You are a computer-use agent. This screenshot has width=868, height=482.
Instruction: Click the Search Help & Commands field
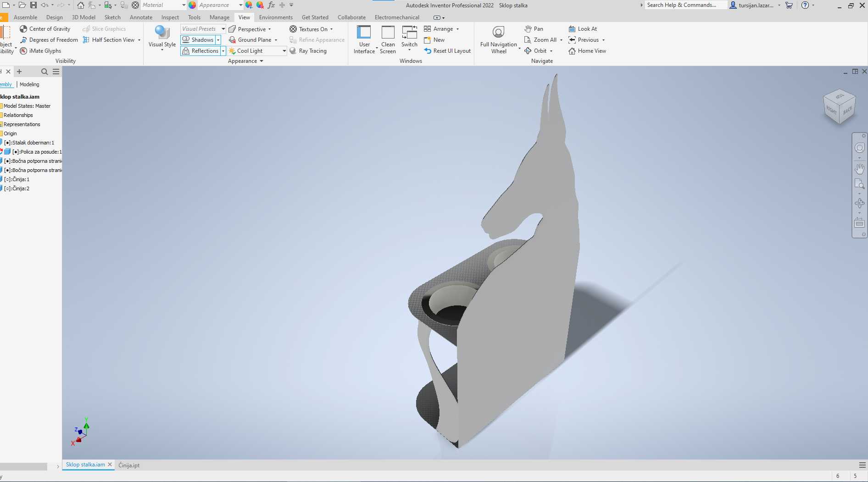coord(685,5)
